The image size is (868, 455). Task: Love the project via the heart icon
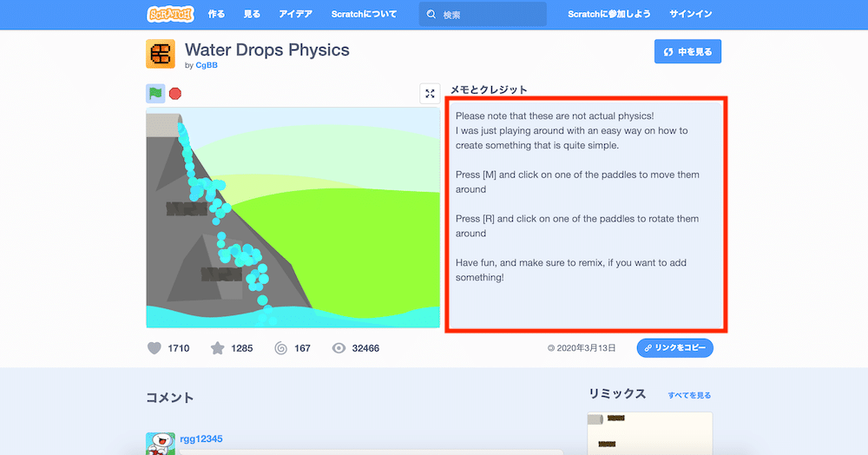click(155, 348)
